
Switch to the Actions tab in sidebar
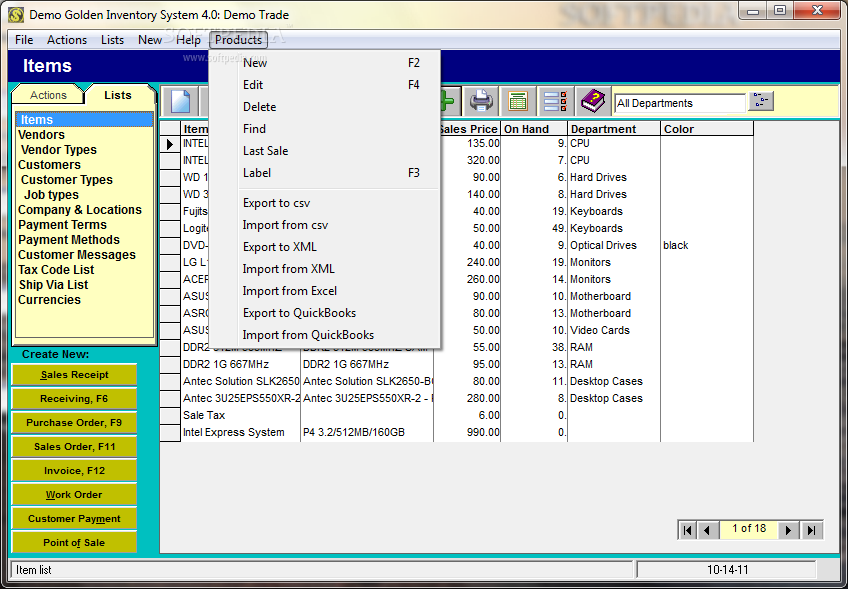[48, 95]
